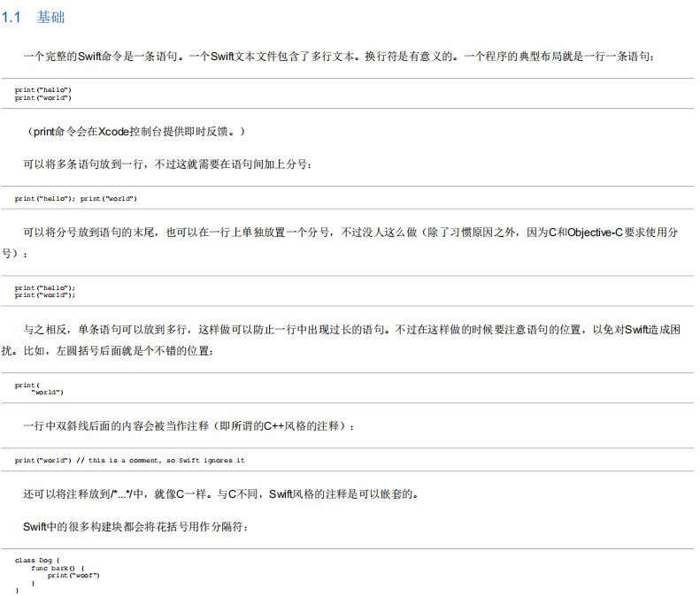Click the "/*...*/" text in the nested-comment paragraph
The image size is (700, 596).
pos(117,493)
